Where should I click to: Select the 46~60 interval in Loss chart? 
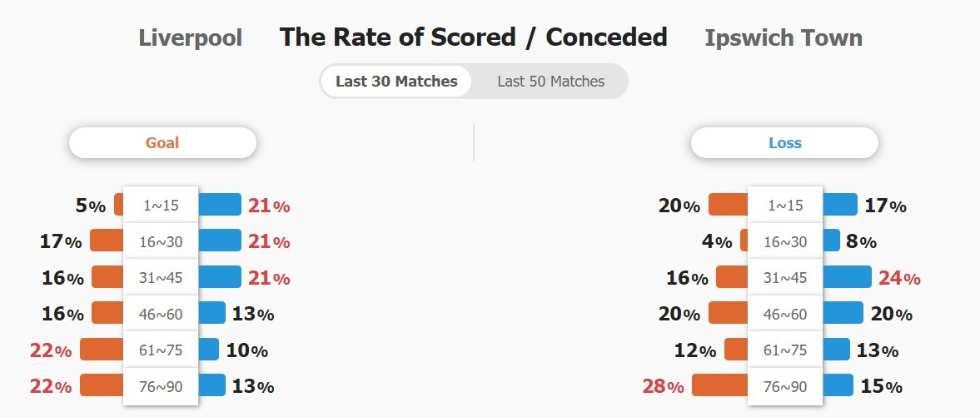coord(785,313)
